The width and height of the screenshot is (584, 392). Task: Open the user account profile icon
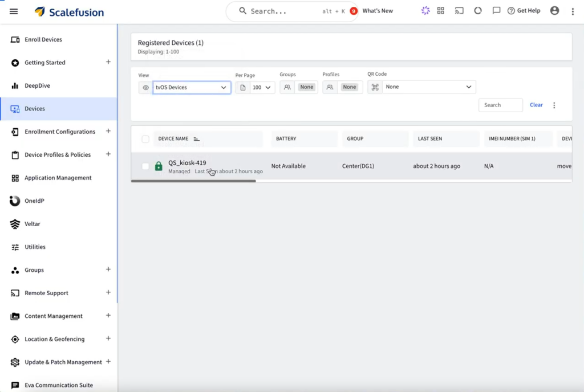[x=554, y=11]
